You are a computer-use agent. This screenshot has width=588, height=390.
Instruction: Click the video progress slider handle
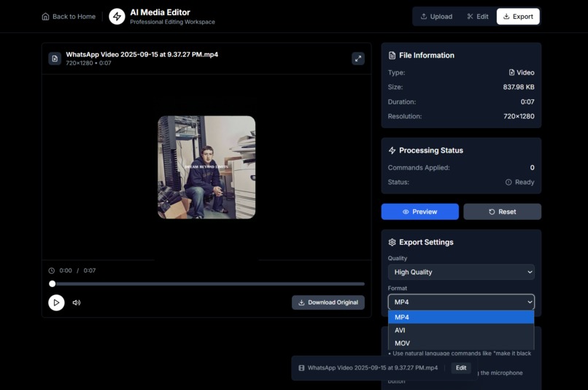(x=53, y=284)
